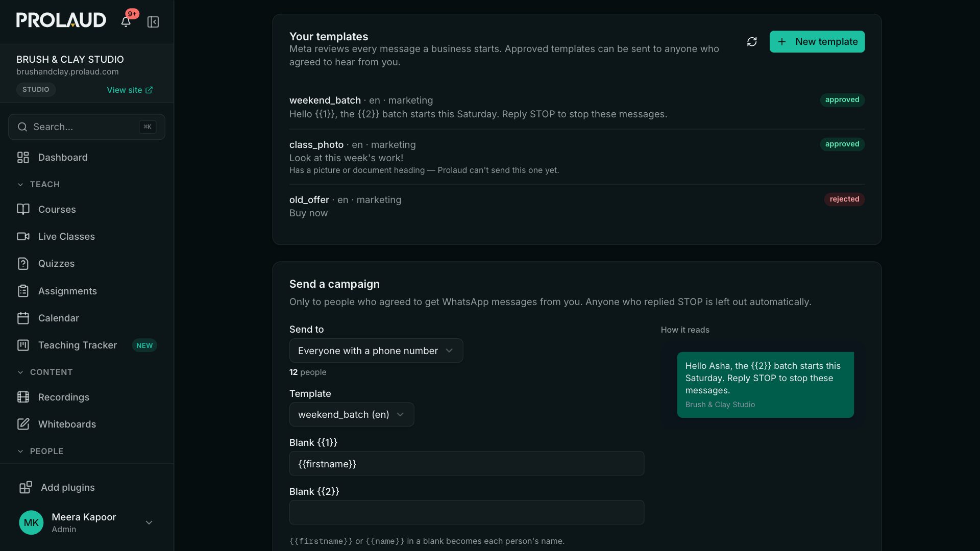The width and height of the screenshot is (980, 551).
Task: Select Add plugins label
Action: tap(68, 487)
